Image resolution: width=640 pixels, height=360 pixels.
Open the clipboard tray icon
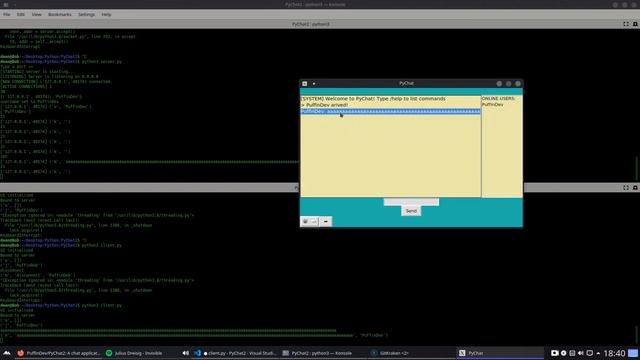tap(572, 353)
